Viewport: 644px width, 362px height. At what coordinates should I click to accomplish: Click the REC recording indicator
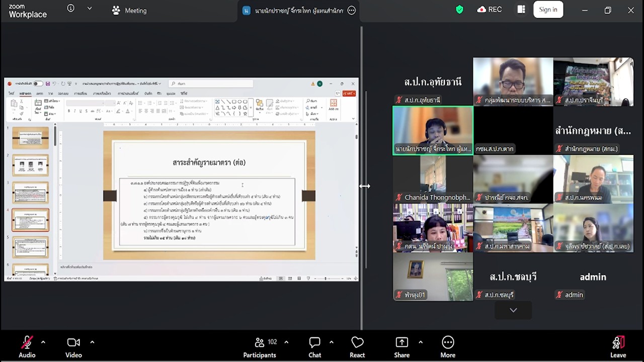point(490,10)
